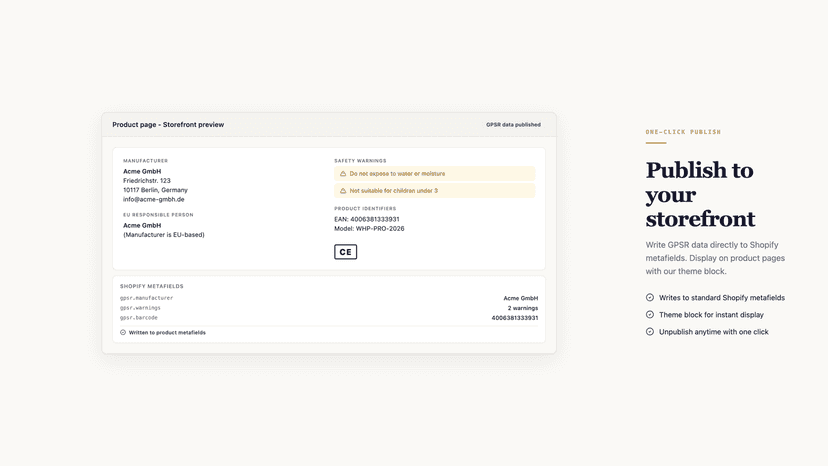Click check icon next to Written to product metafields
The image size is (828, 466).
[x=123, y=332]
